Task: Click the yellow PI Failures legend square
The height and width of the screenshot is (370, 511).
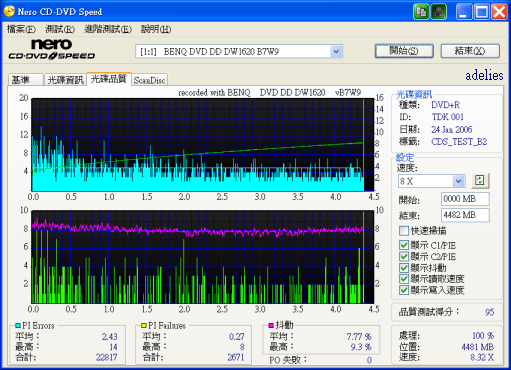Action: click(144, 325)
